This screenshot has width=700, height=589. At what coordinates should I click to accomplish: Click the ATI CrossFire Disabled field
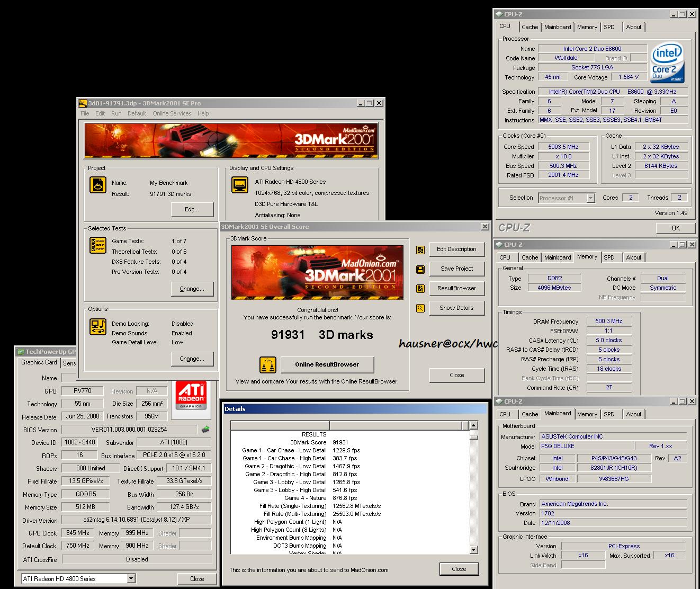pos(137,559)
